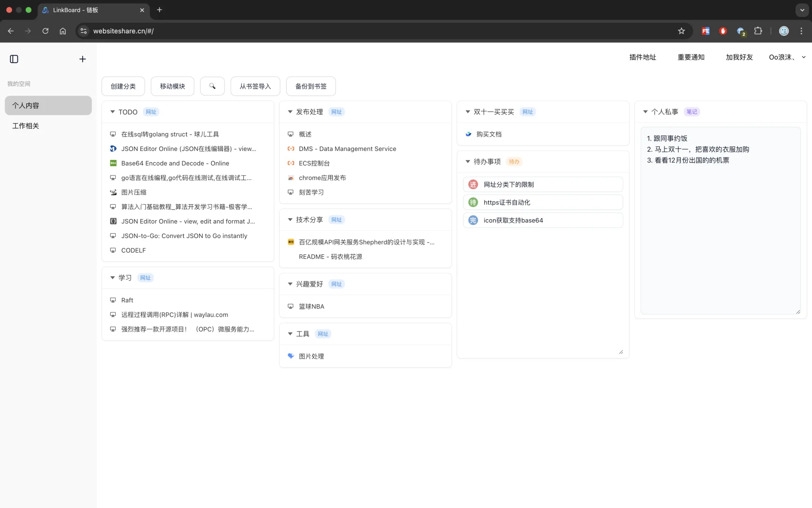
Task: Toggle the red 进 status on 网址分类下的限制
Action: click(473, 184)
